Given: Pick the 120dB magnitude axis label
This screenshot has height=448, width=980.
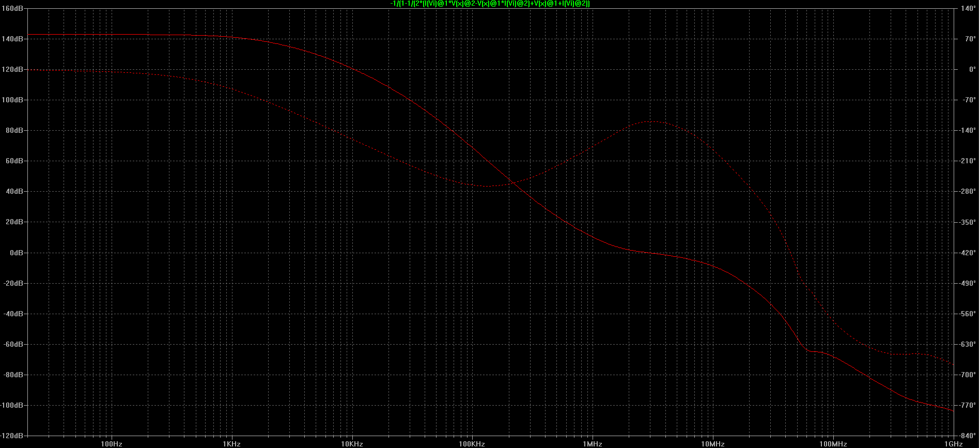Looking at the screenshot, I should pos(12,69).
